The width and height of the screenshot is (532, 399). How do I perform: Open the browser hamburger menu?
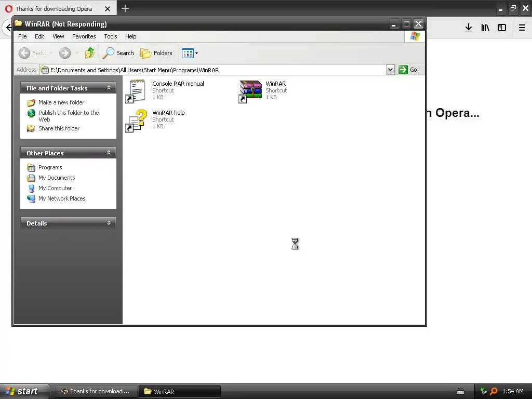pos(522,28)
